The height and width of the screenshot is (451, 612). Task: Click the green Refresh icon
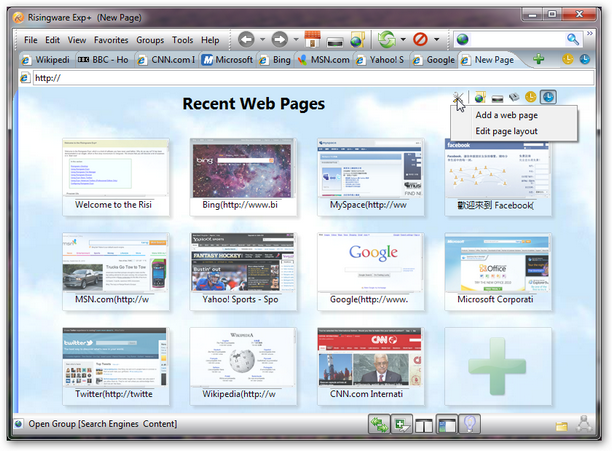click(x=386, y=39)
